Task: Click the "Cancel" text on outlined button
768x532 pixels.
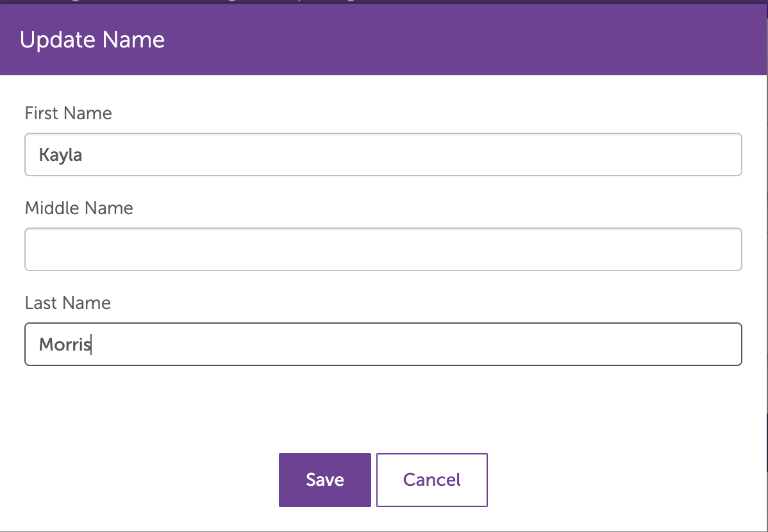Action: (x=431, y=480)
